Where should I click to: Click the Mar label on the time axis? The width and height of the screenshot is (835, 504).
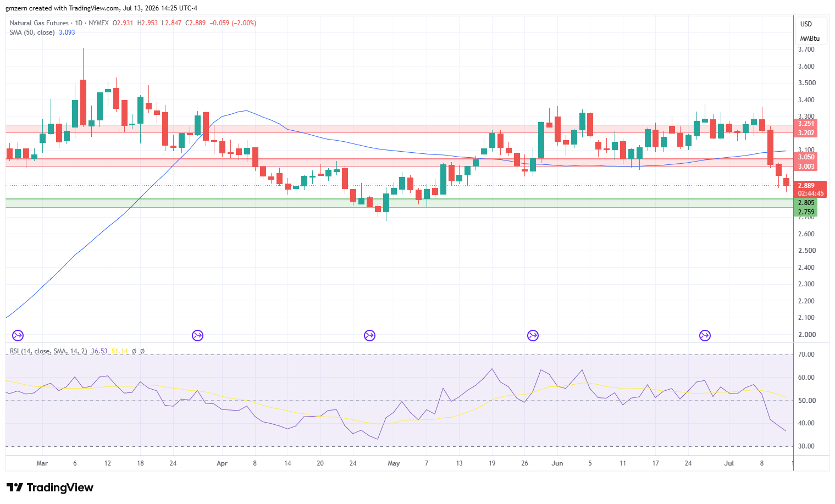click(42, 463)
